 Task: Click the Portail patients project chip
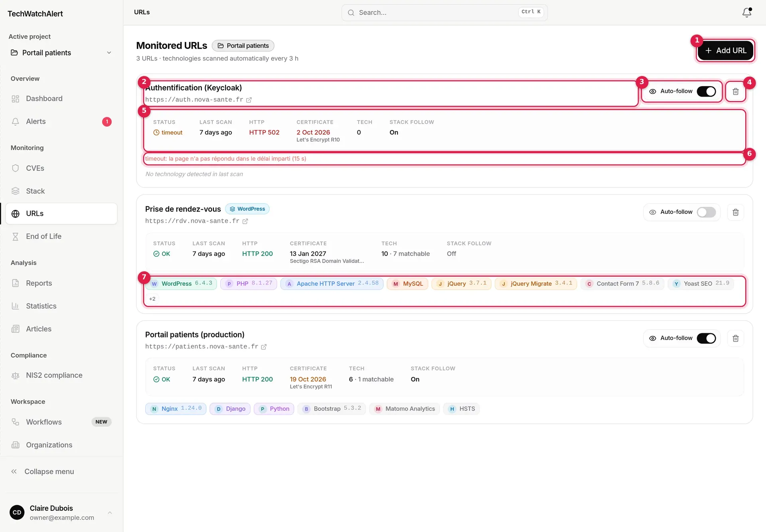[243, 45]
